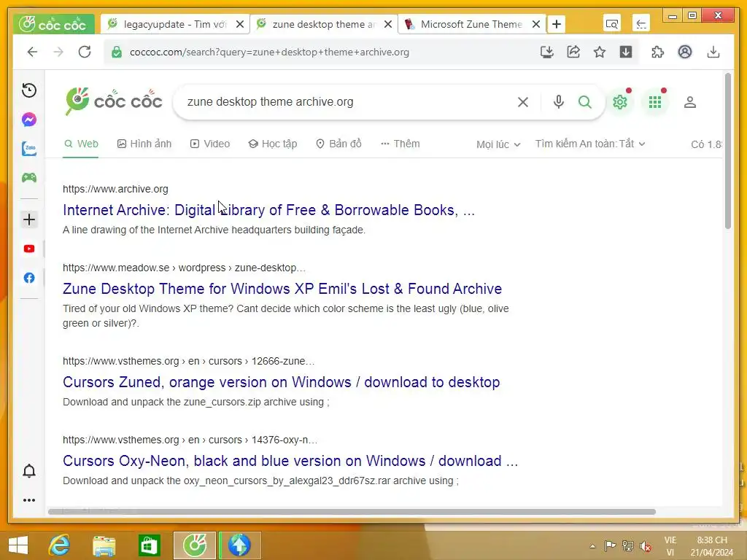Open the Cốc Cốc apps grid
747x560 pixels.
tap(655, 102)
